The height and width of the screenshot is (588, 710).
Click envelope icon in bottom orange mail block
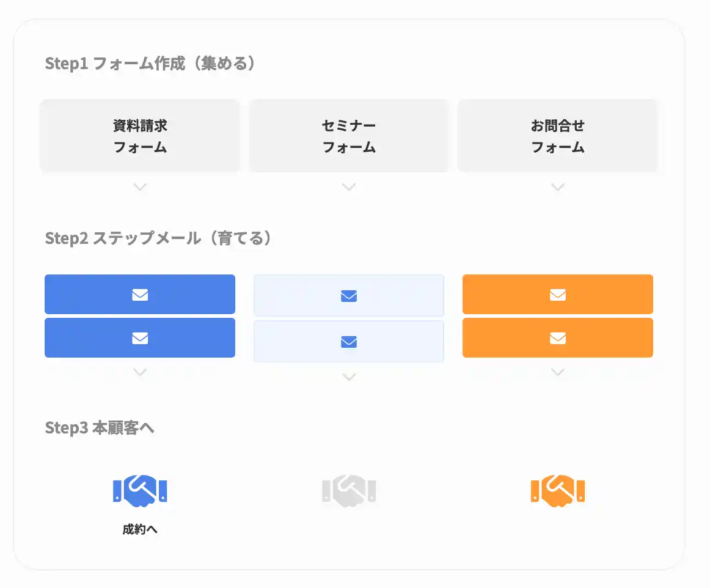558,338
